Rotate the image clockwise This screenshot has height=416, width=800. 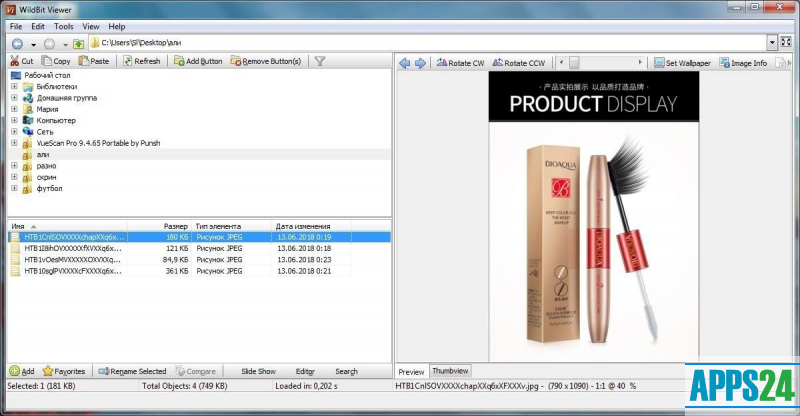(x=460, y=63)
